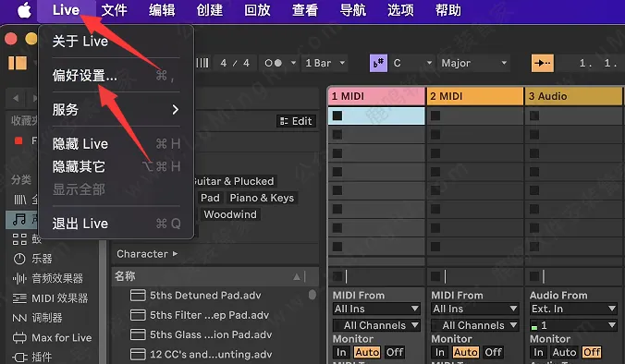Expand the Character filter group
Image resolution: width=625 pixels, height=364 pixels.
pos(147,254)
